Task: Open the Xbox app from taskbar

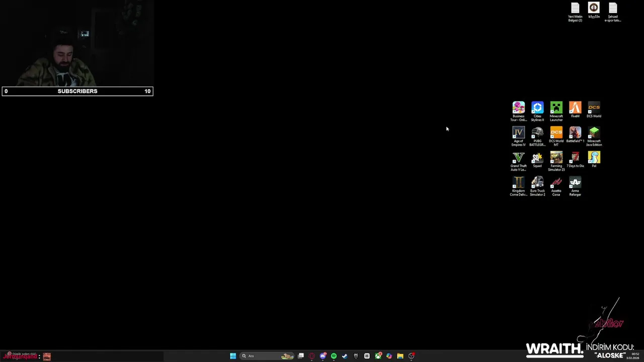Action: [x=378, y=356]
